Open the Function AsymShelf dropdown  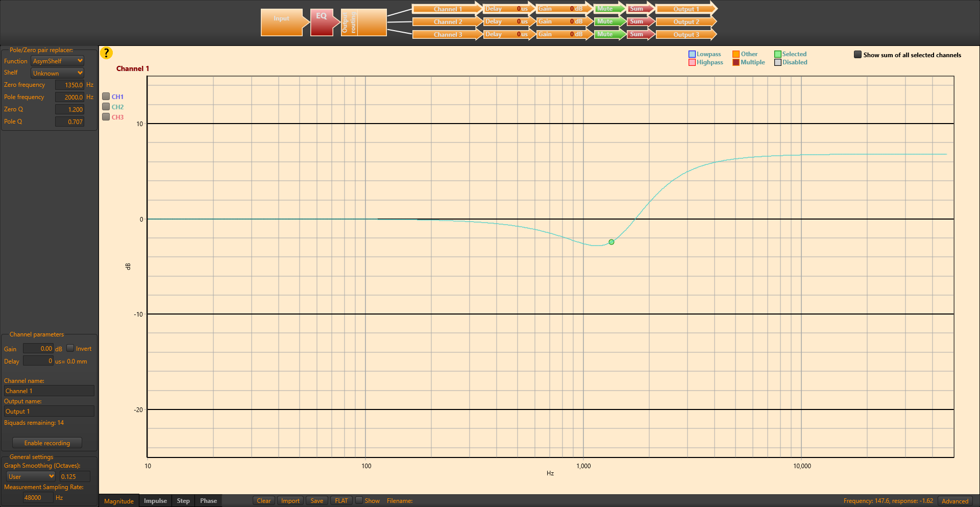coord(58,61)
